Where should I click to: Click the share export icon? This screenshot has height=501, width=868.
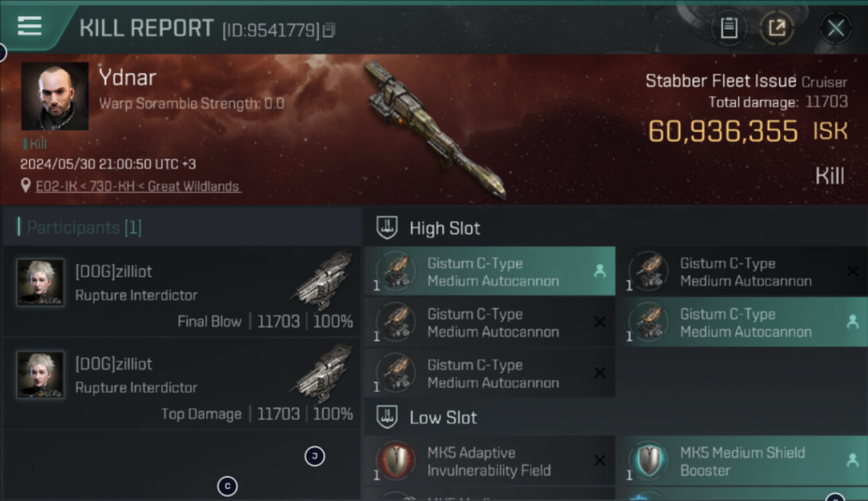coord(777,29)
